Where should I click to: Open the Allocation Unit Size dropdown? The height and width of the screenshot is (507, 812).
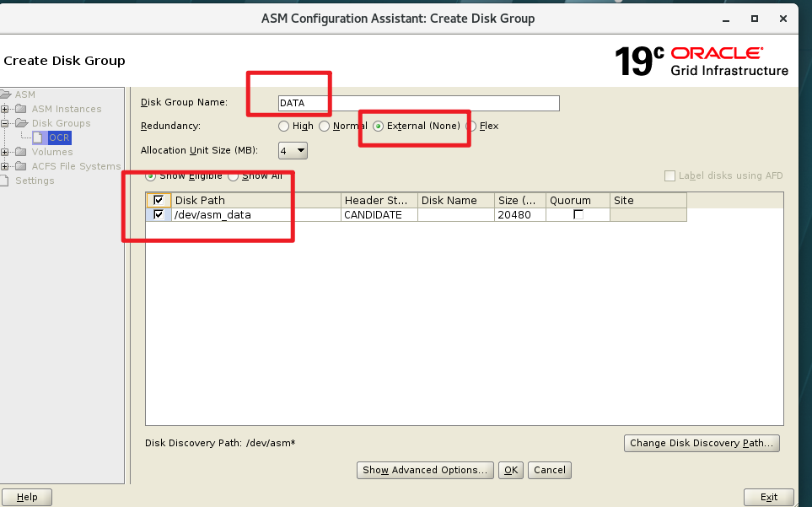pyautogui.click(x=293, y=151)
